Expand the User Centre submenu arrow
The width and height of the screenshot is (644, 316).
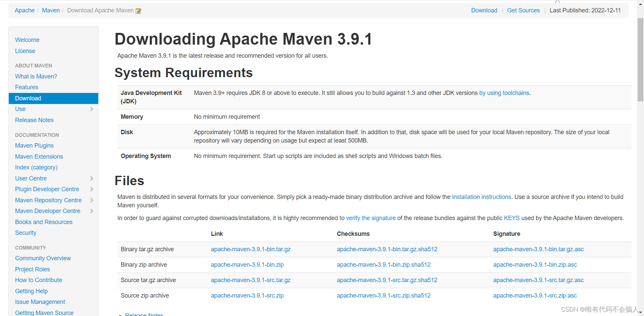92,178
